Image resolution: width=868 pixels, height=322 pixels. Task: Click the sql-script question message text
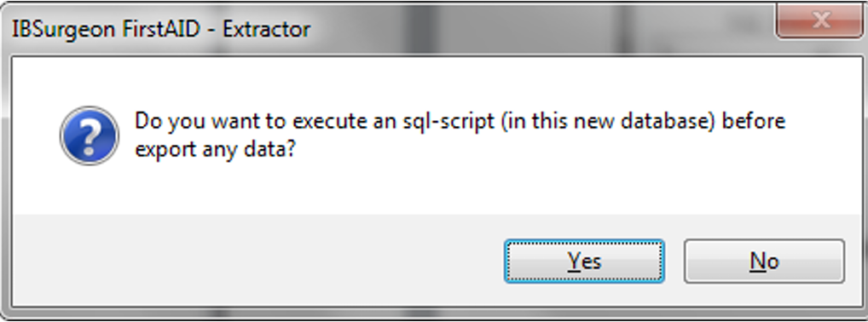tap(460, 135)
